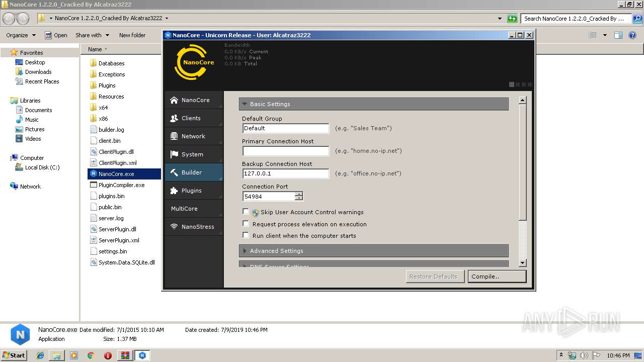Select the Builder tab

[194, 172]
